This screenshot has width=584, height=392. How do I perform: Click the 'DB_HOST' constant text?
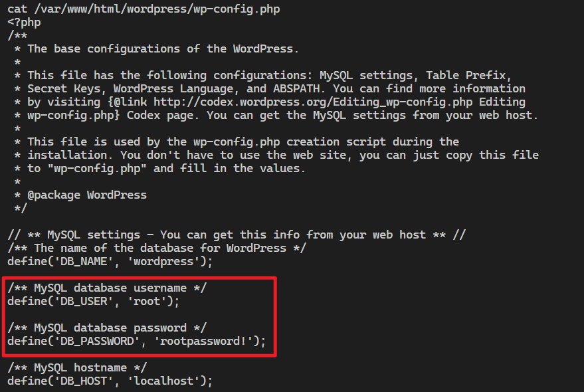pyautogui.click(x=84, y=381)
